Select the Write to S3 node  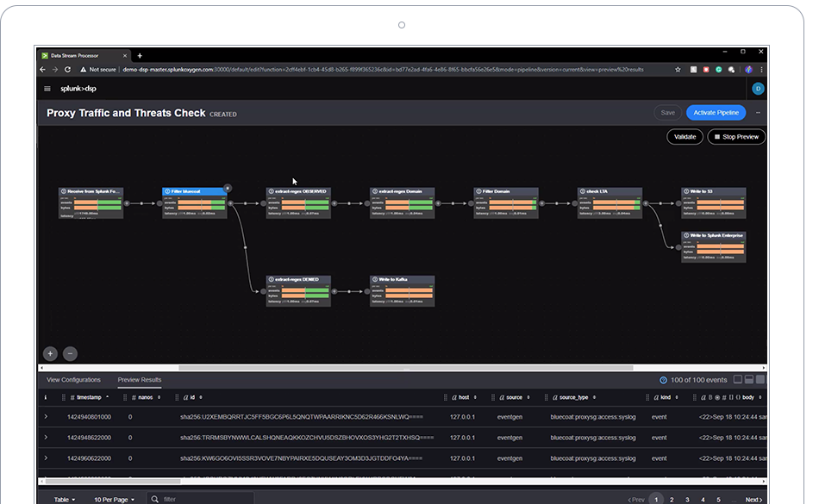(714, 203)
